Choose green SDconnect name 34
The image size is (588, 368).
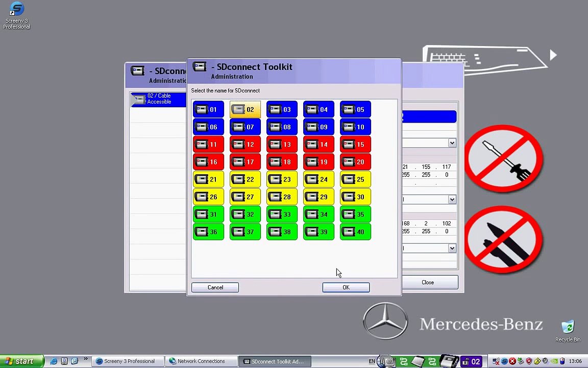pos(318,214)
